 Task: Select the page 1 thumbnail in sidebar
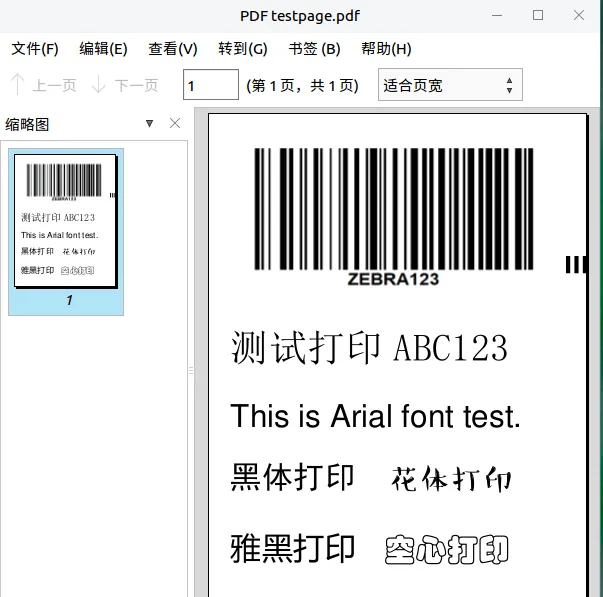66,223
